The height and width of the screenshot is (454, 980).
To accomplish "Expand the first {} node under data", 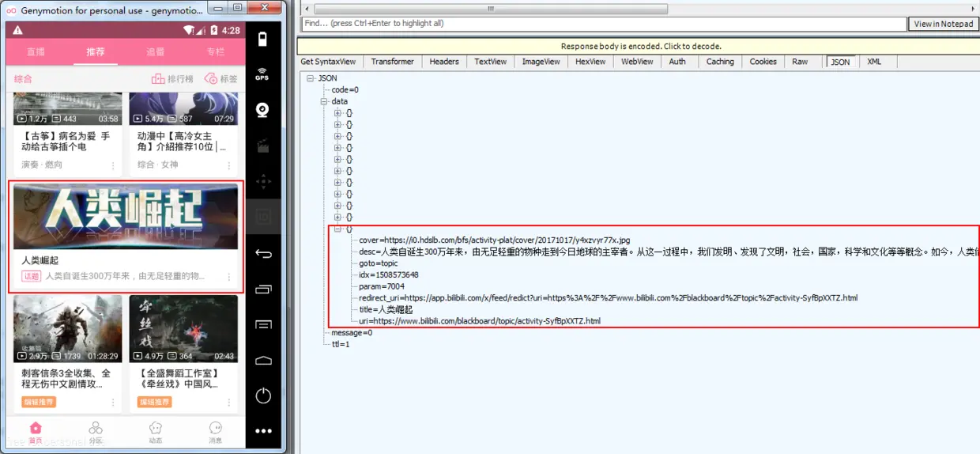I will tap(337, 113).
